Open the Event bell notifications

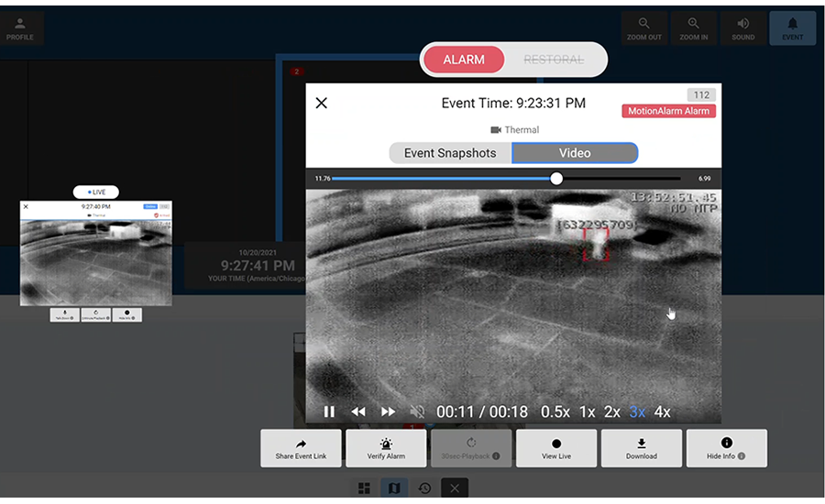pyautogui.click(x=793, y=29)
